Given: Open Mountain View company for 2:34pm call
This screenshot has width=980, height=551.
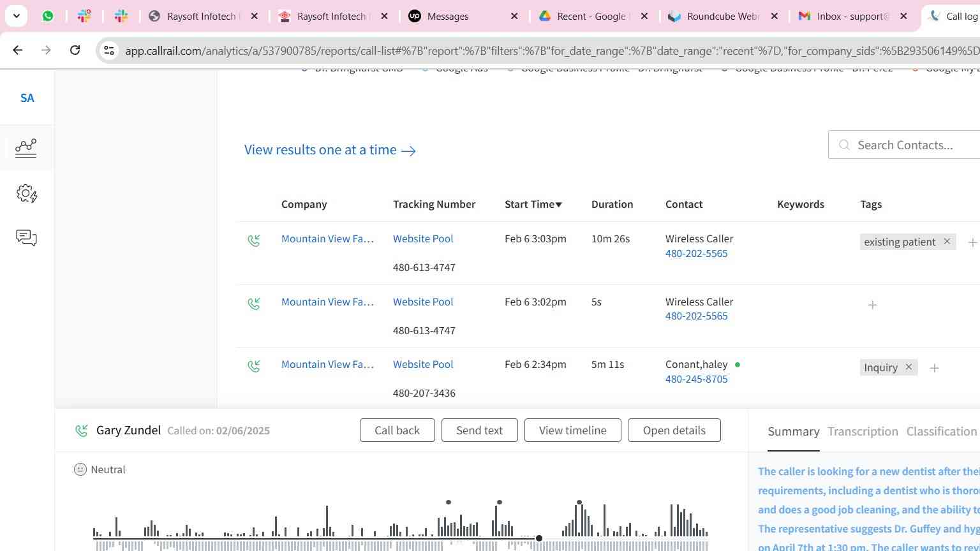Looking at the screenshot, I should 327,364.
